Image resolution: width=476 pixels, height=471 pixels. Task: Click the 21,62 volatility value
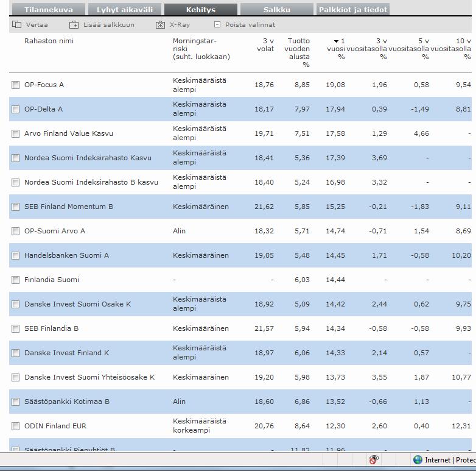tap(264, 207)
